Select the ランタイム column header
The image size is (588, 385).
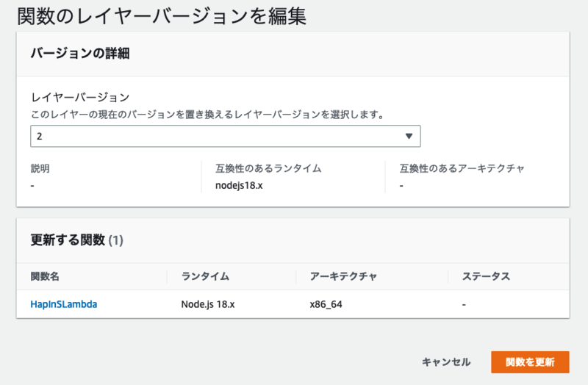coord(205,276)
